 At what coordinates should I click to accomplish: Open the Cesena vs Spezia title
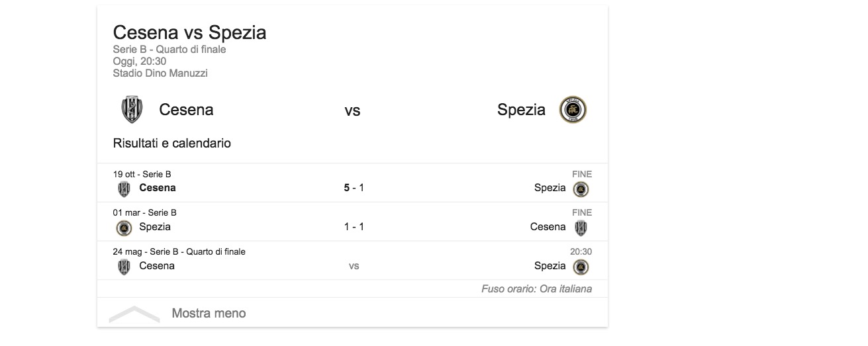point(189,32)
